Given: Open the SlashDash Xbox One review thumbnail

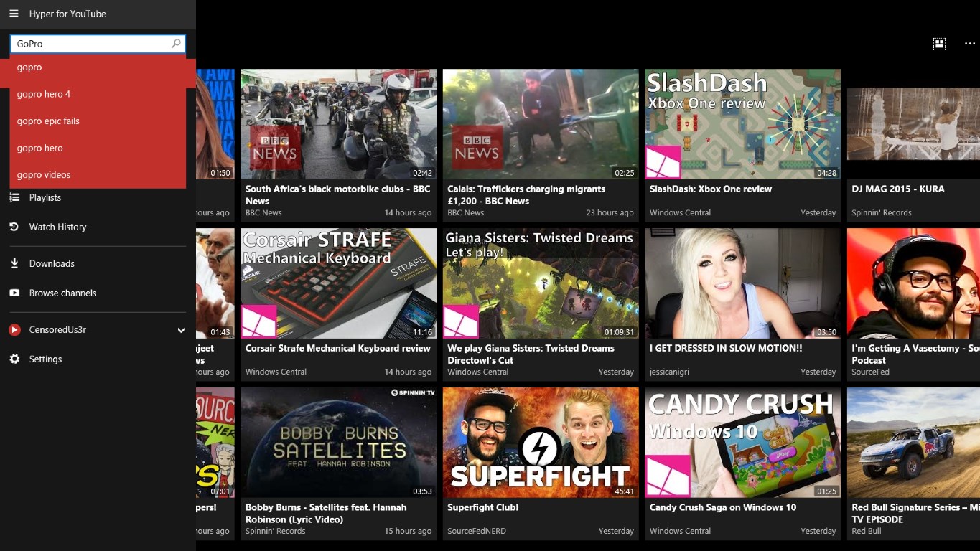Looking at the screenshot, I should point(742,124).
